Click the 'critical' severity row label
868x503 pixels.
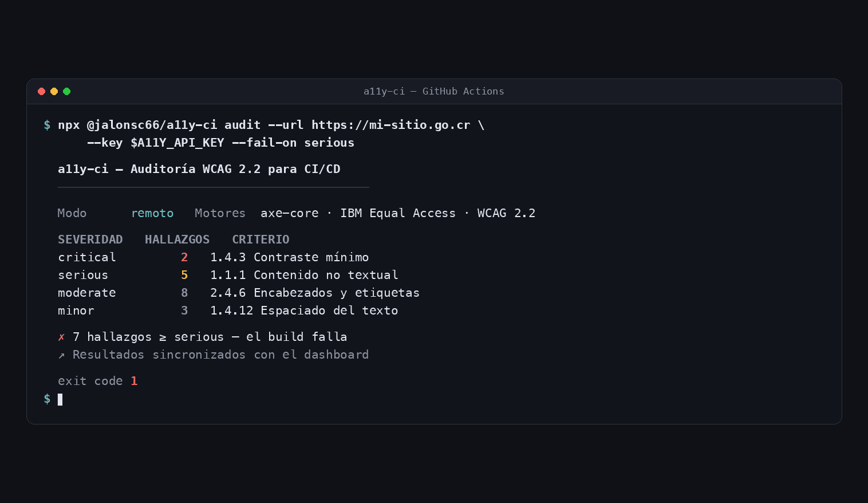[x=87, y=257]
